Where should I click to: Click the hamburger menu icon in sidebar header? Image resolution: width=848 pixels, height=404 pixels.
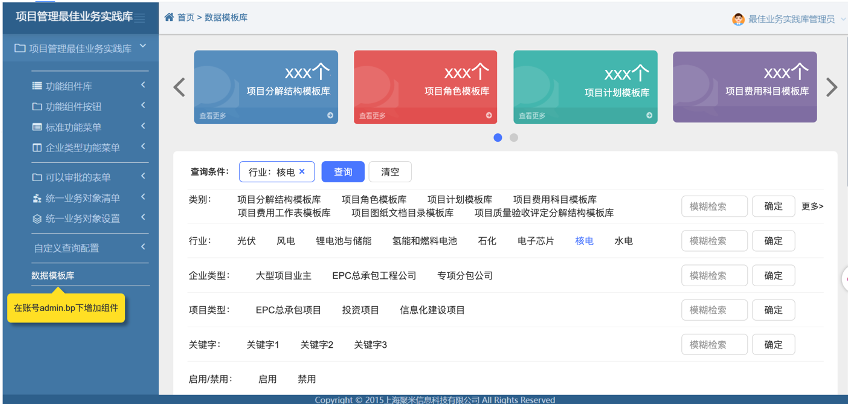(142, 18)
